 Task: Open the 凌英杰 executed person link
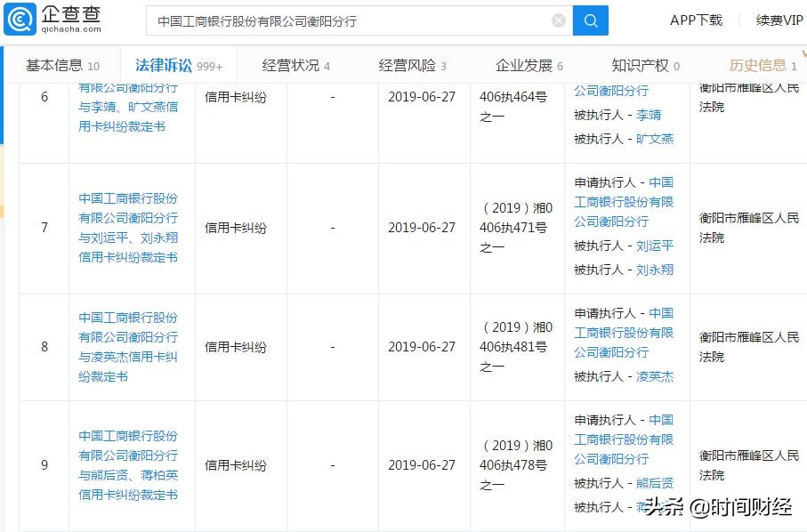pyautogui.click(x=656, y=376)
